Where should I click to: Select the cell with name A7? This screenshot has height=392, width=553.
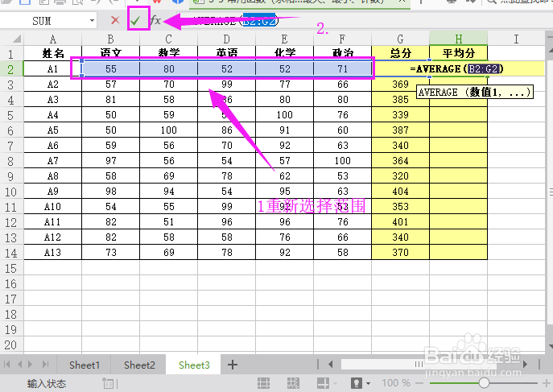point(52,161)
